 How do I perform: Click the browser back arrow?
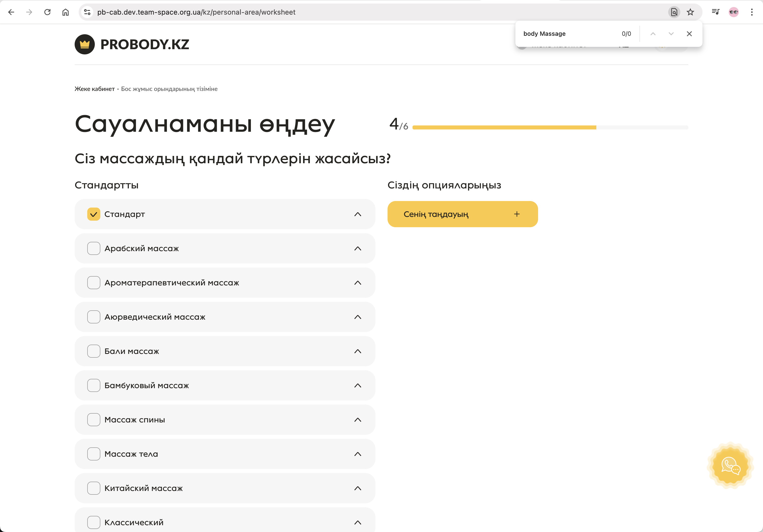pyautogui.click(x=11, y=12)
